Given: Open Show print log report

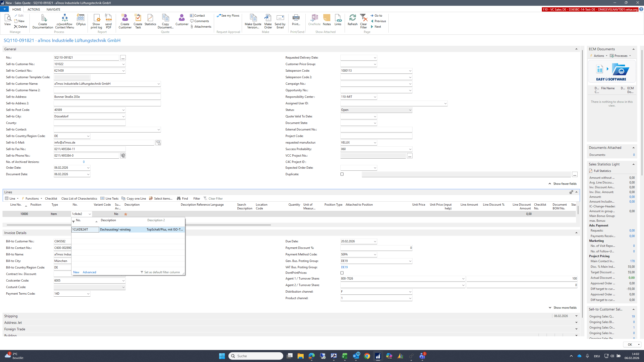Looking at the screenshot, I should [96, 21].
